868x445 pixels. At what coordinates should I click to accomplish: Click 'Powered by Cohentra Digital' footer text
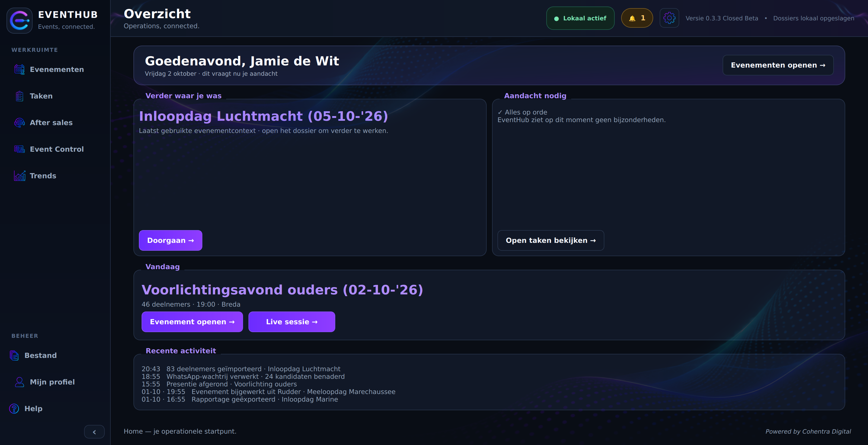pyautogui.click(x=808, y=431)
